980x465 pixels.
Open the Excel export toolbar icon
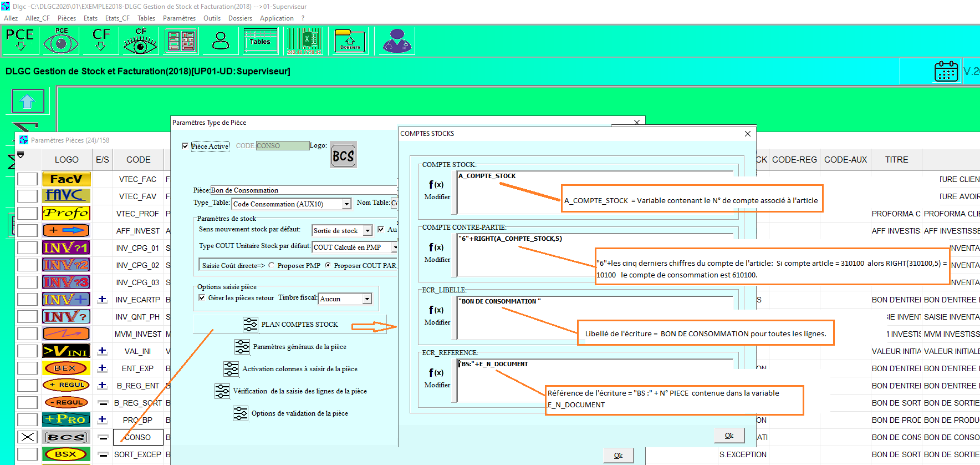[304, 41]
